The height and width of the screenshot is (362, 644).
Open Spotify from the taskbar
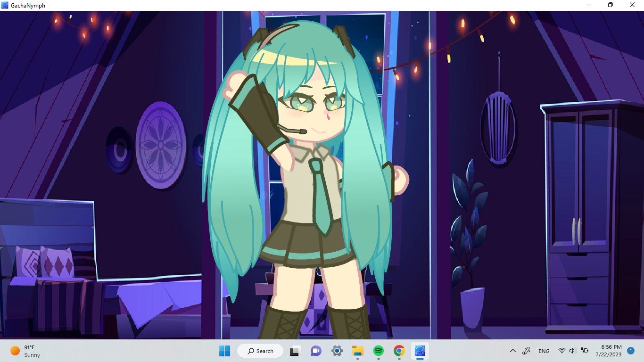[378, 351]
